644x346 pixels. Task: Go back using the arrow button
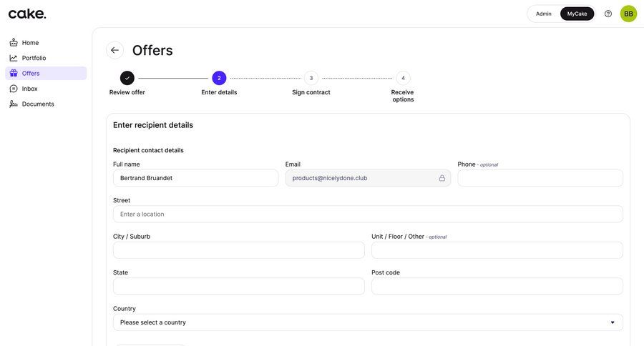pos(114,50)
